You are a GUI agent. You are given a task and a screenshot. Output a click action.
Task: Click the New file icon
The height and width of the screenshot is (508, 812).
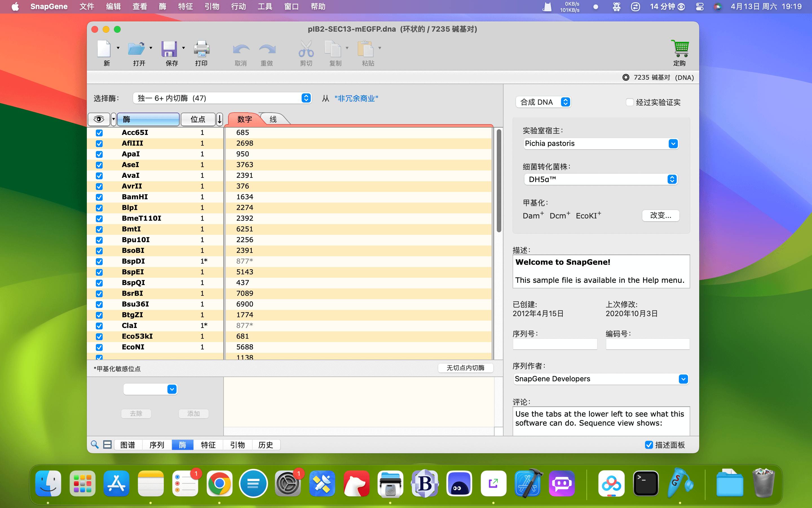tap(104, 49)
